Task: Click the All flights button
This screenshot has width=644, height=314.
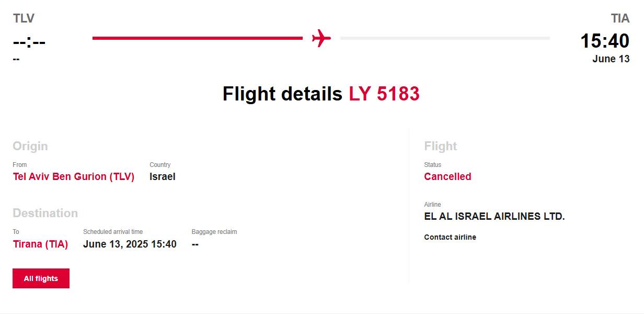Action: [41, 278]
